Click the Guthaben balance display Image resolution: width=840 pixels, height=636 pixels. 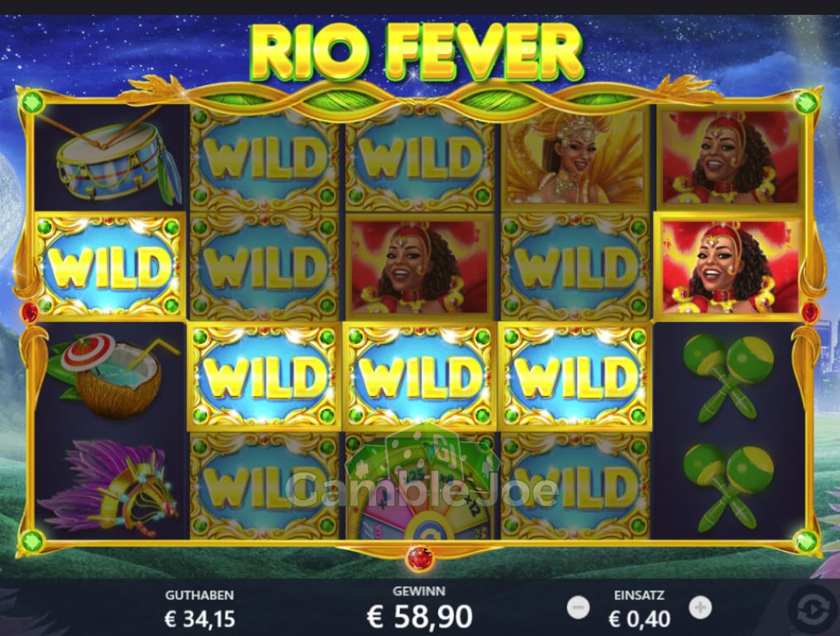(x=200, y=619)
